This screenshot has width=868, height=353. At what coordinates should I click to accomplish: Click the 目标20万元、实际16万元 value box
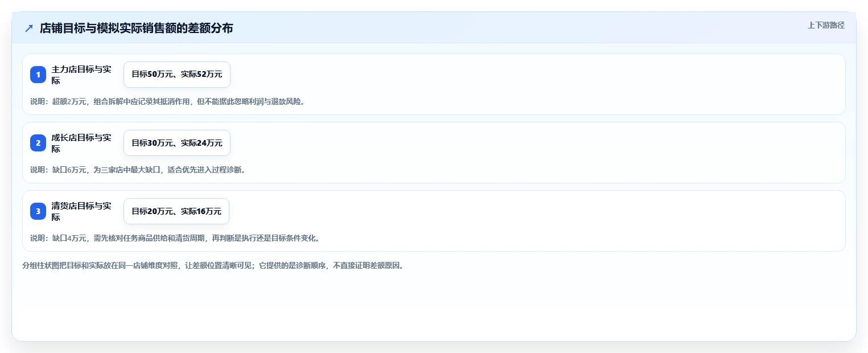point(176,211)
